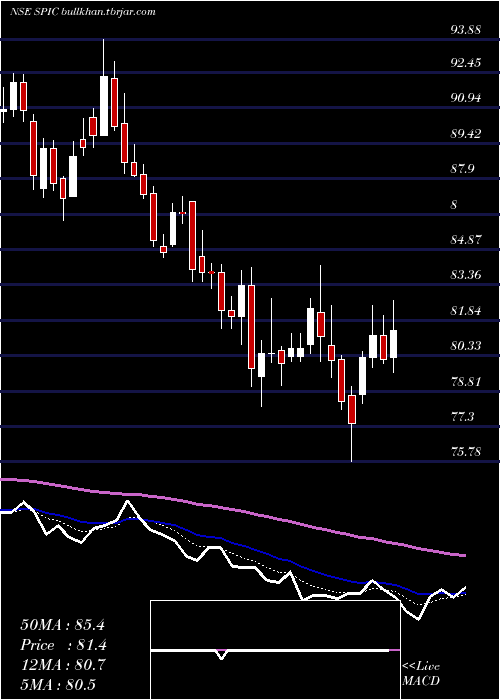
Task: Click the MACD histogram inset panel
Action: pos(275,650)
